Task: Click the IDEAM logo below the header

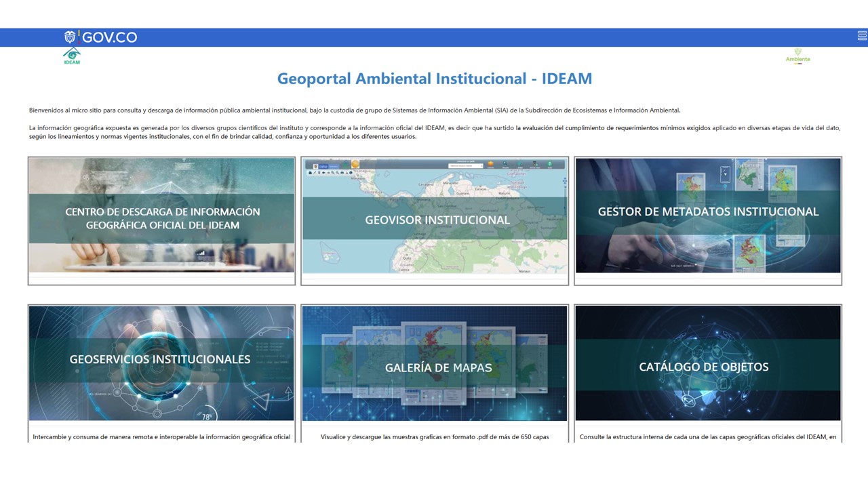Action: 72,56
